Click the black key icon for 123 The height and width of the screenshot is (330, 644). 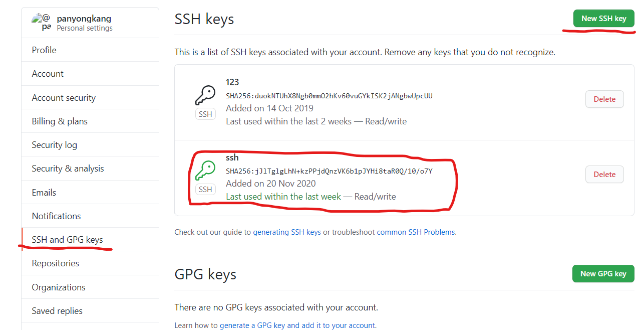tap(205, 95)
